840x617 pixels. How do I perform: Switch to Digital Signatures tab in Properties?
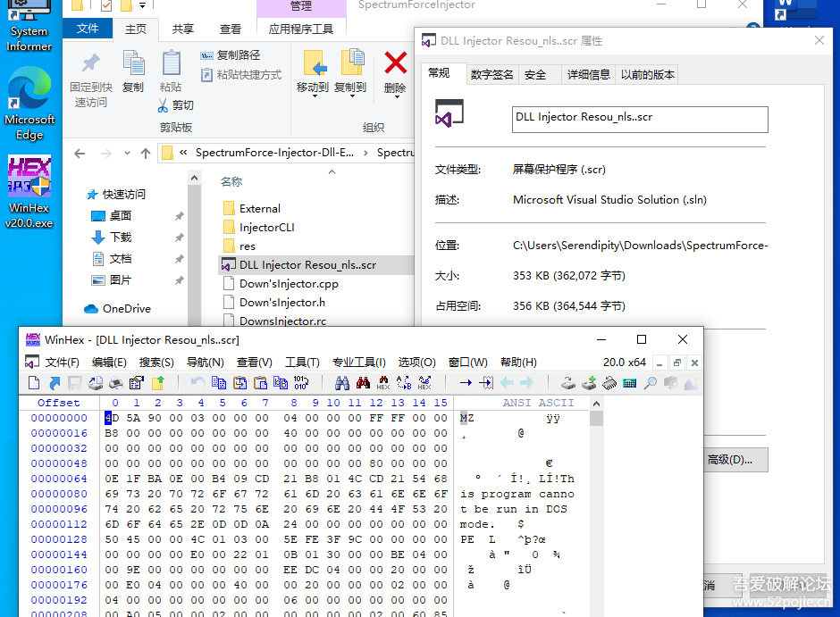491,74
